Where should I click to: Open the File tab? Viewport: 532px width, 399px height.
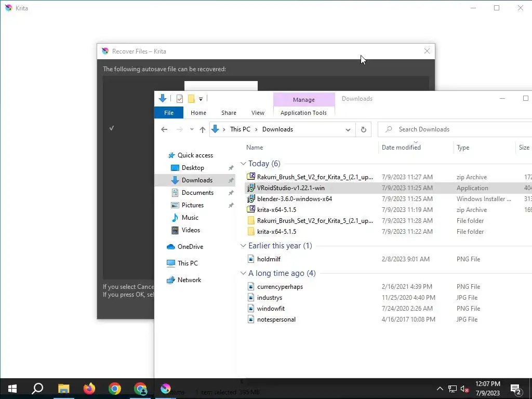(x=169, y=113)
